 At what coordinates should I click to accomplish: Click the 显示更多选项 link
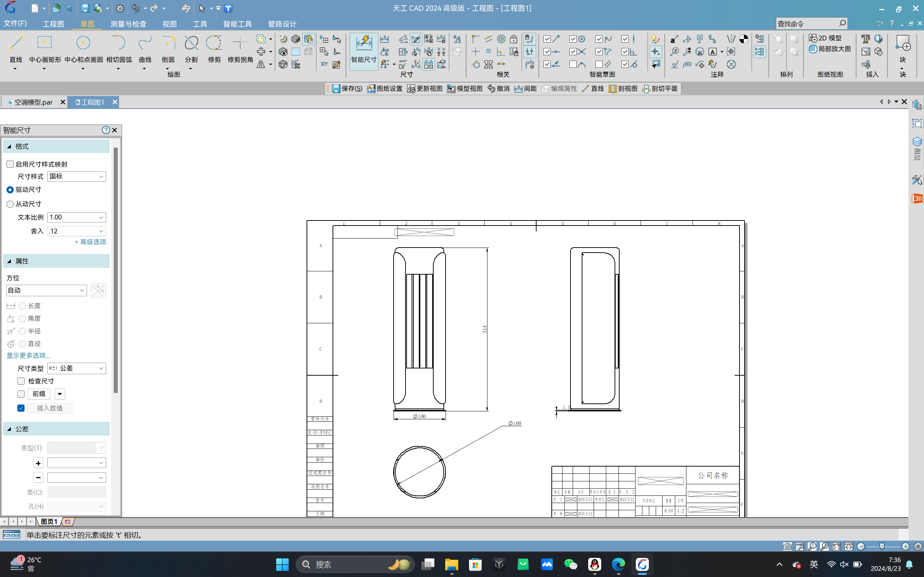pos(28,356)
